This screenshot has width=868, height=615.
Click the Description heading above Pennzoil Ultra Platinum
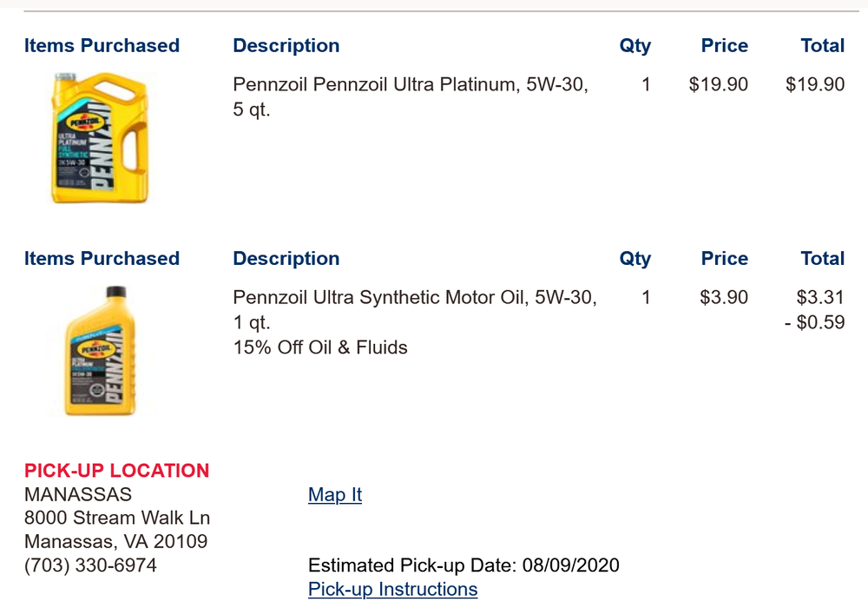[x=286, y=46]
